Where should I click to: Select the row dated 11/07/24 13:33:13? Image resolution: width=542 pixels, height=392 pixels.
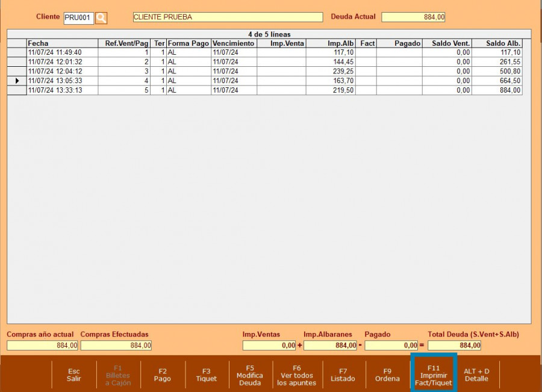62,90
